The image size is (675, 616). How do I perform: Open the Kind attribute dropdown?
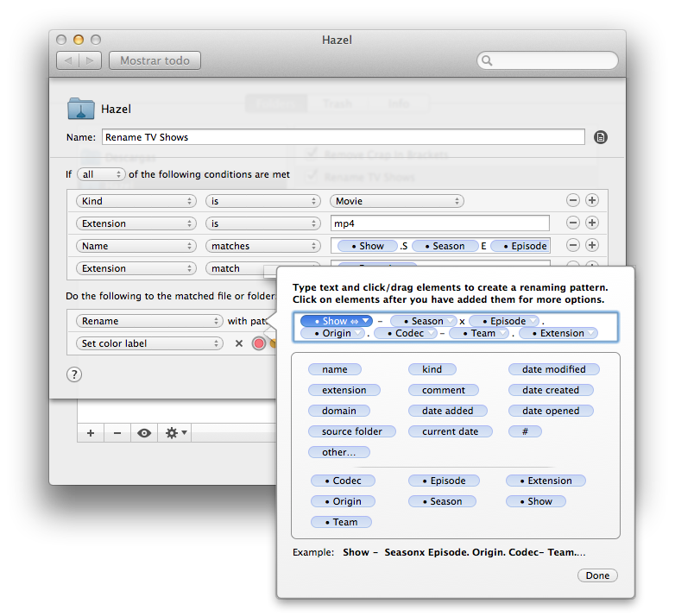[136, 201]
